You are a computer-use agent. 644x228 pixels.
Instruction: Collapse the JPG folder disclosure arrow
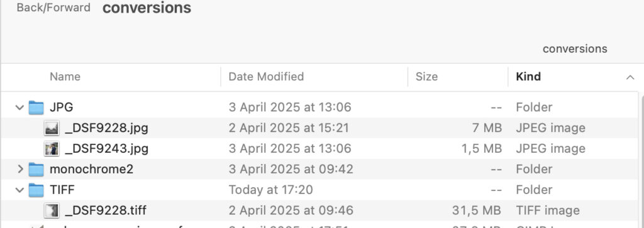[x=19, y=107]
